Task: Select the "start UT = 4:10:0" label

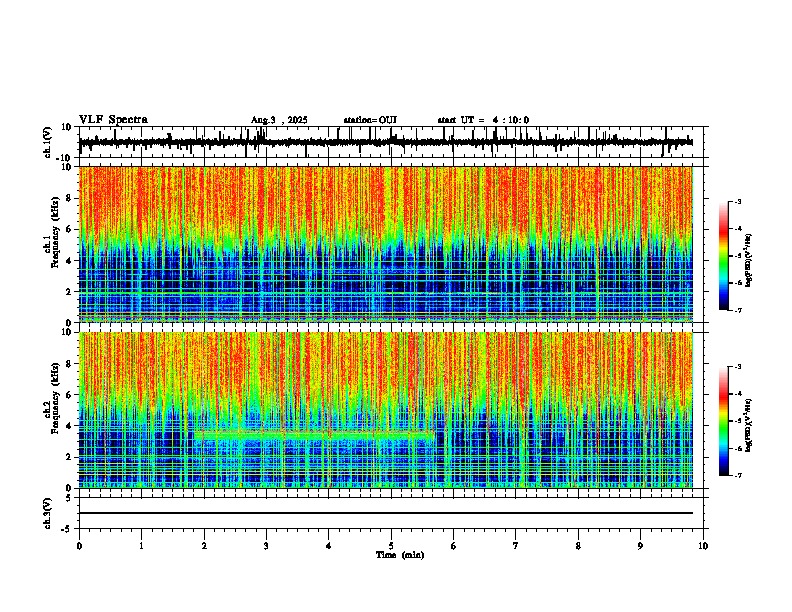Action: point(483,120)
